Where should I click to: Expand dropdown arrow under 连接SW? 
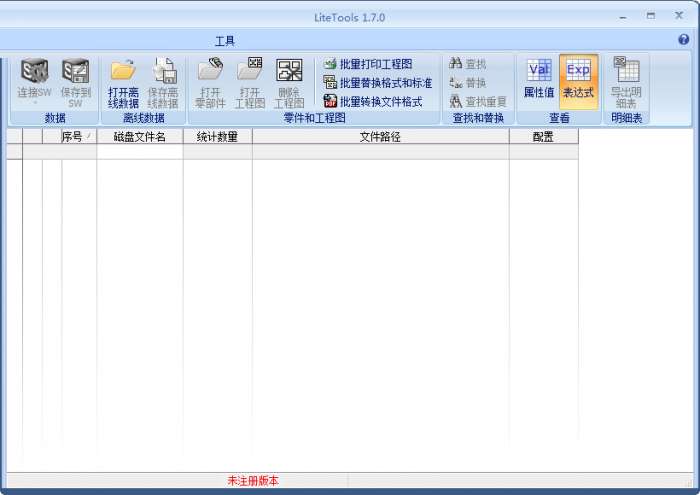click(35, 103)
